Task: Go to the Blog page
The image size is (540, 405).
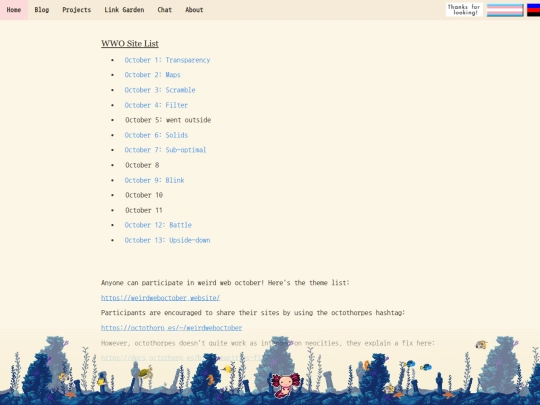Action: pos(42,10)
